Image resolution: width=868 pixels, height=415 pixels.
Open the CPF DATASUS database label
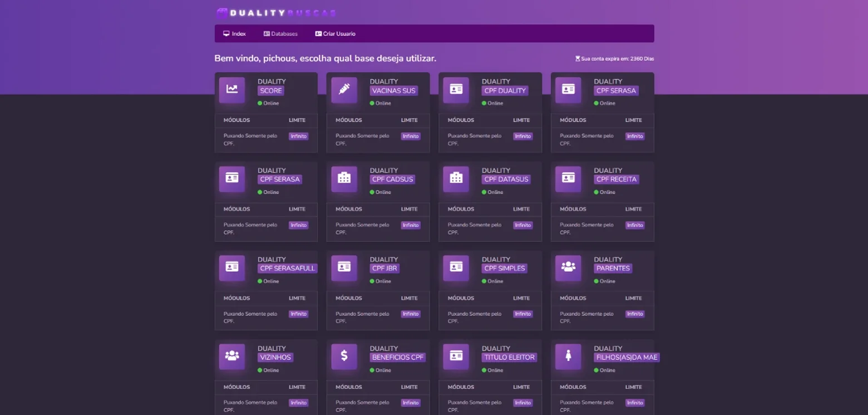tap(506, 179)
